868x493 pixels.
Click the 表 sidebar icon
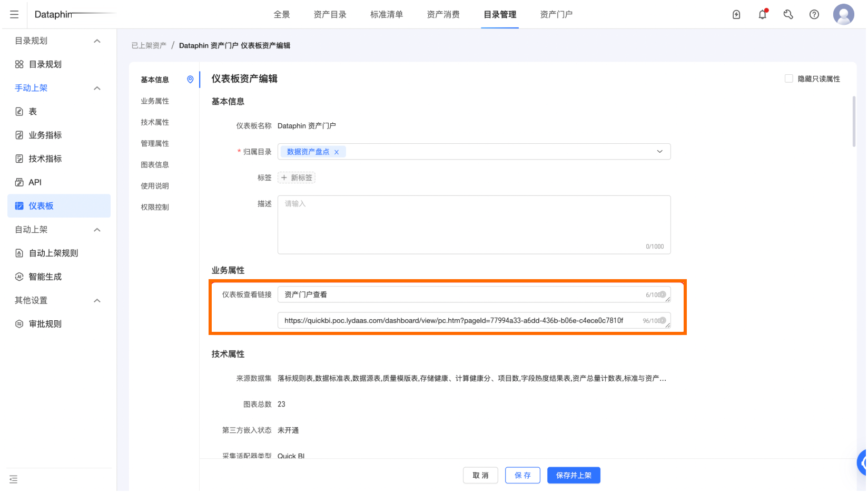point(19,112)
